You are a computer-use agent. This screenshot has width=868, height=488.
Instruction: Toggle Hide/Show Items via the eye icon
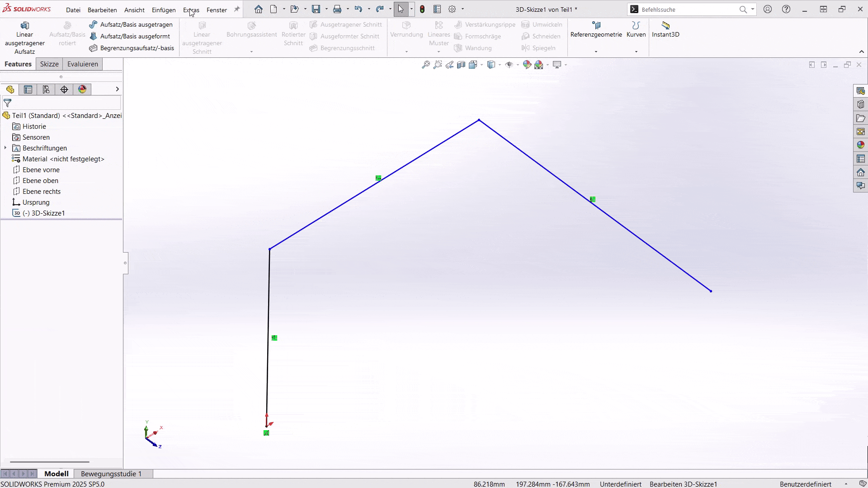[509, 65]
